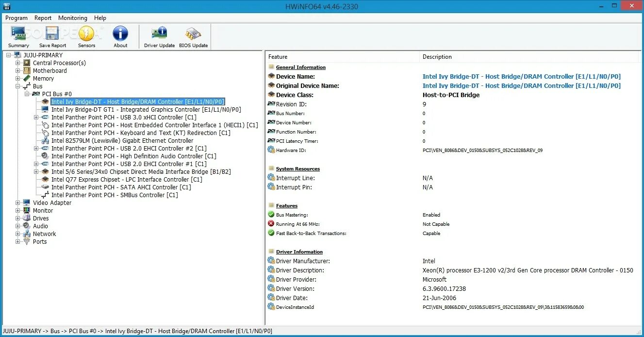Click the Driver Provider Microsoft value
This screenshot has height=337, width=644.
[434, 280]
